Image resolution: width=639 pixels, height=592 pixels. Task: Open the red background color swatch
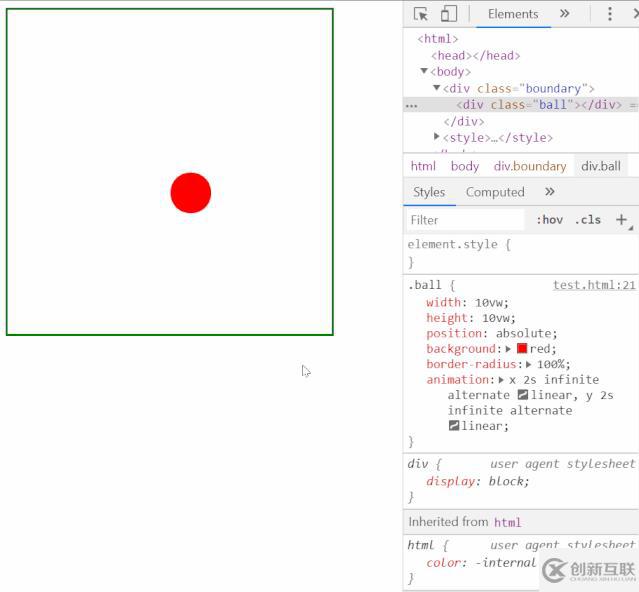pos(522,348)
